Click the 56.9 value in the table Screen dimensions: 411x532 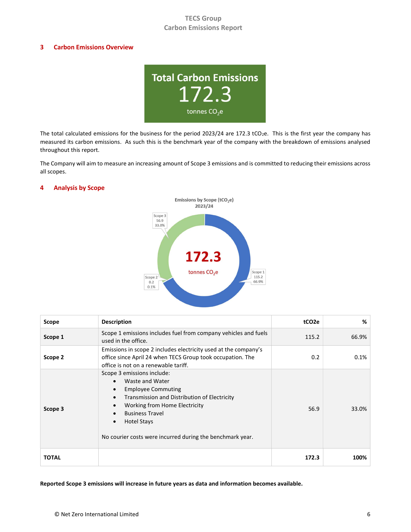[314, 409]
